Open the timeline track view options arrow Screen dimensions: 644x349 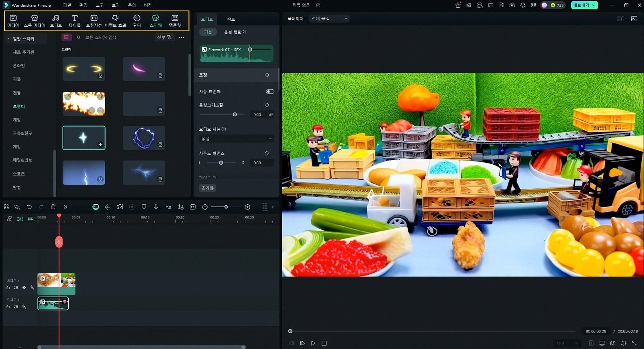pos(273,207)
